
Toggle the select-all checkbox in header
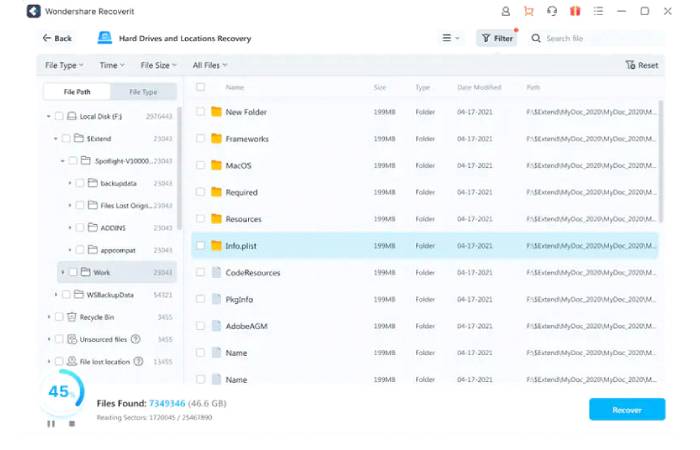pyautogui.click(x=201, y=88)
